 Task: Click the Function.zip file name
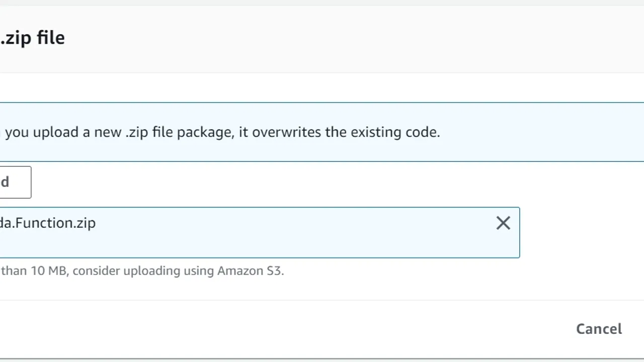48,223
